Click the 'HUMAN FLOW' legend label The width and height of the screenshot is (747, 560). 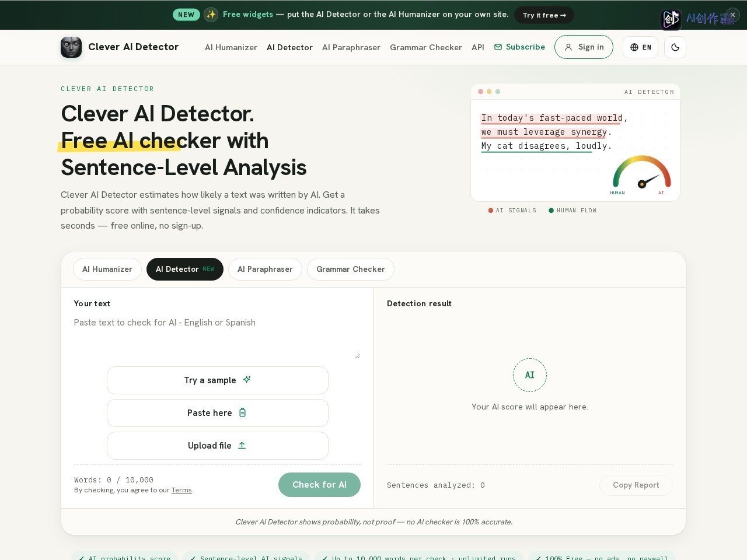point(577,211)
